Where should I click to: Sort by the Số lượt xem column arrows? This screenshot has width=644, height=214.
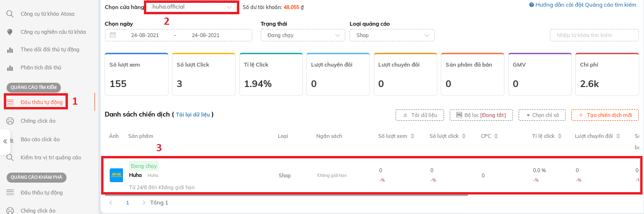[x=412, y=136]
